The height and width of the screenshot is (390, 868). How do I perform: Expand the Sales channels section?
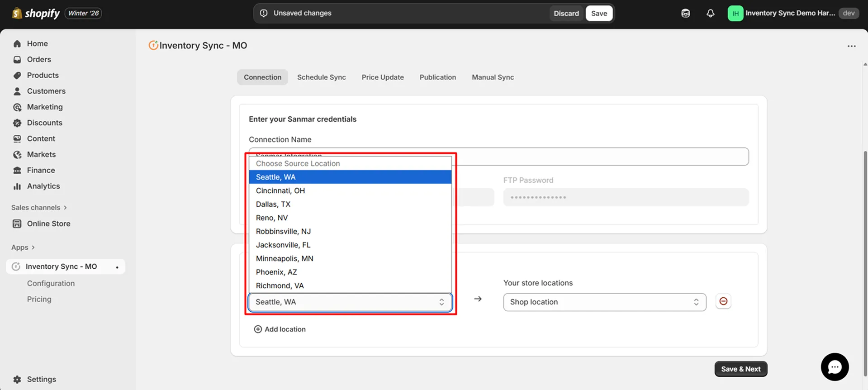click(39, 207)
